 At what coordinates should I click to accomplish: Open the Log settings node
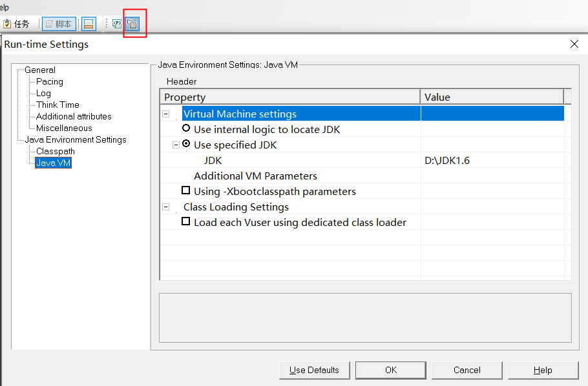click(43, 94)
